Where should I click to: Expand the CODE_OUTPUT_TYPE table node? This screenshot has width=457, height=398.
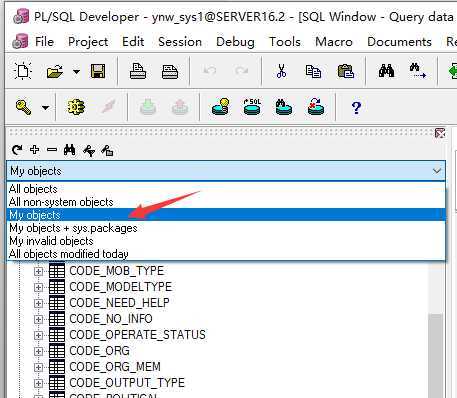point(38,383)
